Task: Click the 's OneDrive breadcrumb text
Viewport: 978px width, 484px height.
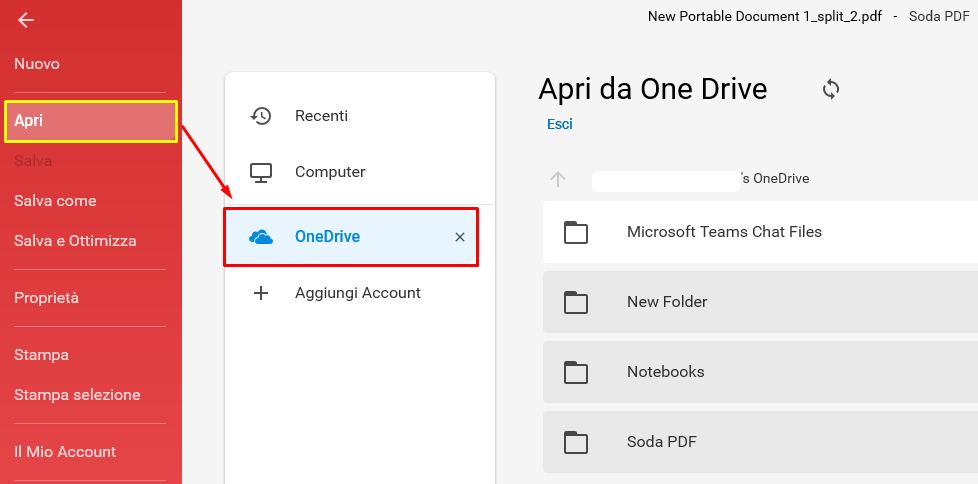Action: coord(774,179)
